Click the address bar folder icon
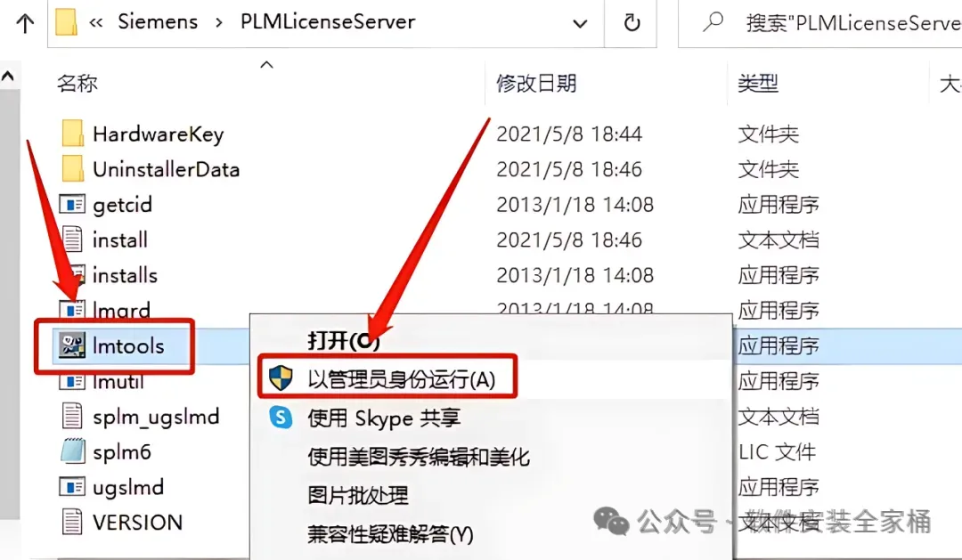 66,22
